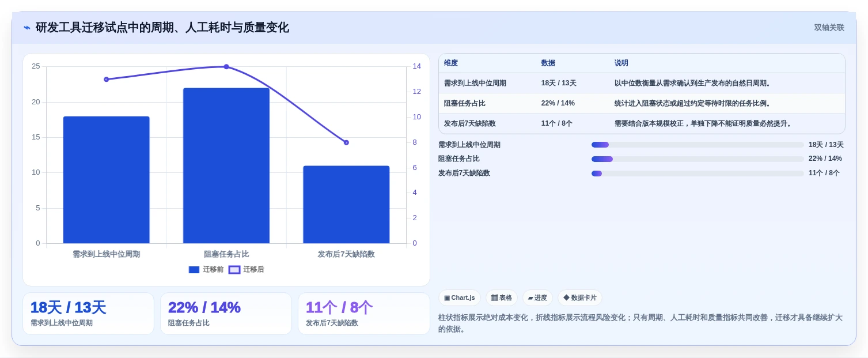Viewport: 868px width, 358px height.
Task: Toggle 迁移前 legend item
Action: (x=206, y=269)
